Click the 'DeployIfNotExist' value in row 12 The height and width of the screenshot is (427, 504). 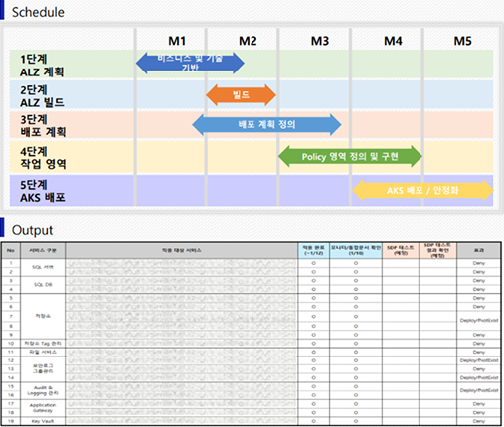(479, 360)
